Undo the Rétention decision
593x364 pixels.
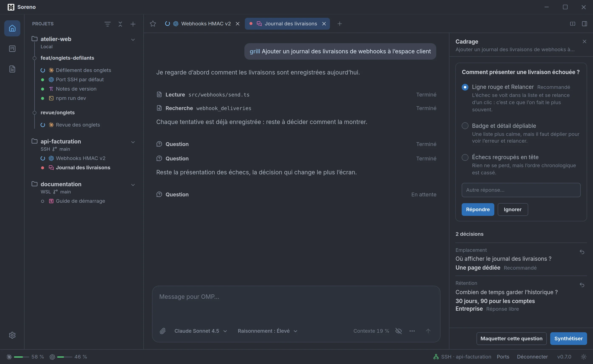[x=582, y=285]
